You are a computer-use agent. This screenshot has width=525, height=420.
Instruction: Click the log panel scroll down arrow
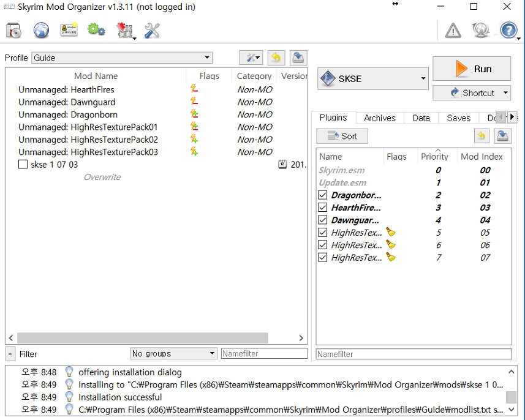pyautogui.click(x=511, y=410)
